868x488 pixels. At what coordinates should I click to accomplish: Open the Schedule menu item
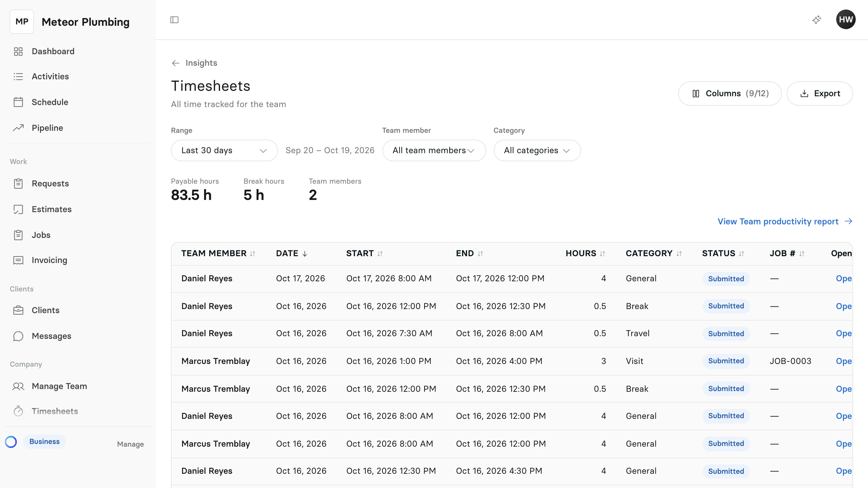(78, 102)
